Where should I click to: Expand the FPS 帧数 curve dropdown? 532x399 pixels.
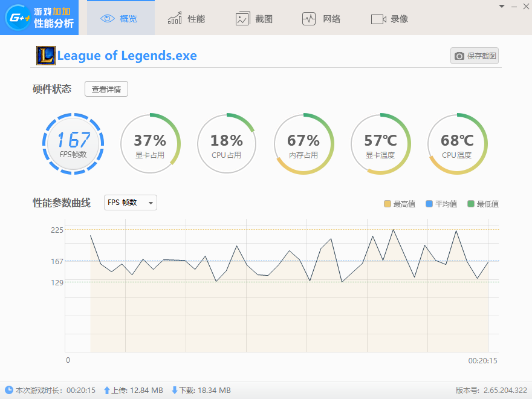tap(131, 203)
